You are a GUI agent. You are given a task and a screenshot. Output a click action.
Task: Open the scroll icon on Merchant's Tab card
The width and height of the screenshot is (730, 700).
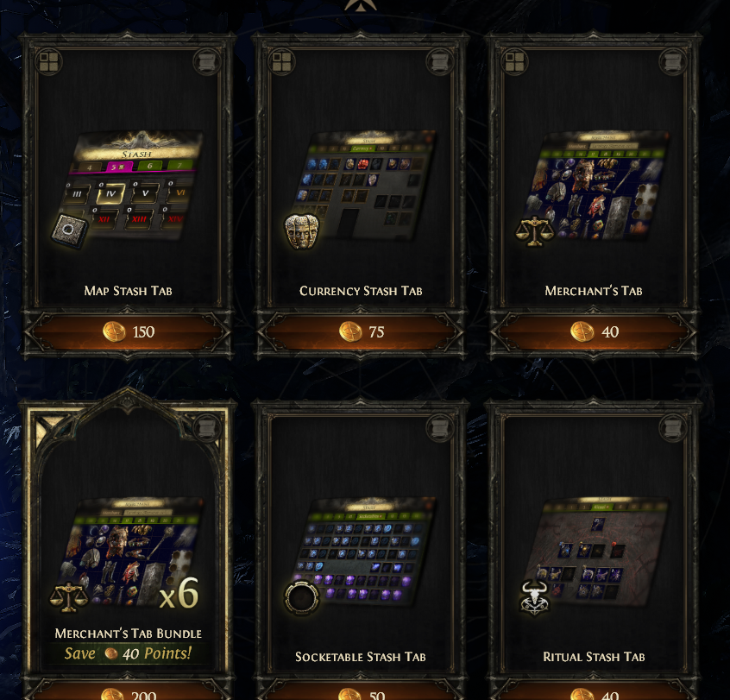click(673, 62)
